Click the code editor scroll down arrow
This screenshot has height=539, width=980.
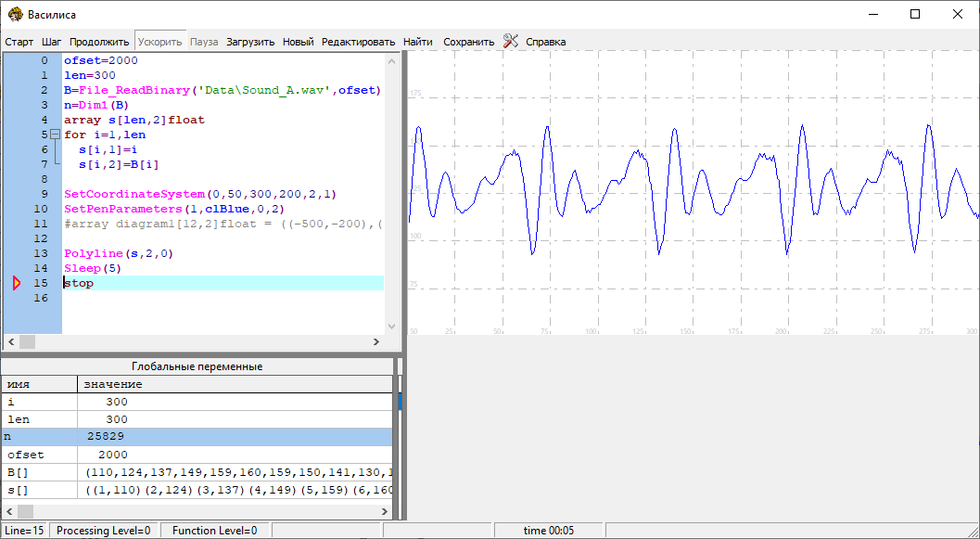click(391, 327)
